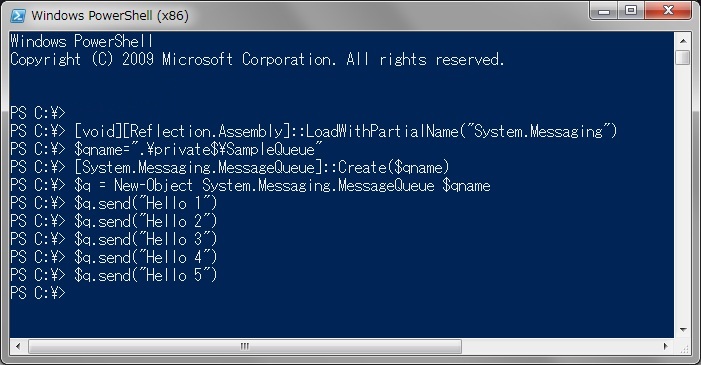Image resolution: width=701 pixels, height=365 pixels.
Task: Click the Windows PowerShell (x86) title text
Action: 110,16
